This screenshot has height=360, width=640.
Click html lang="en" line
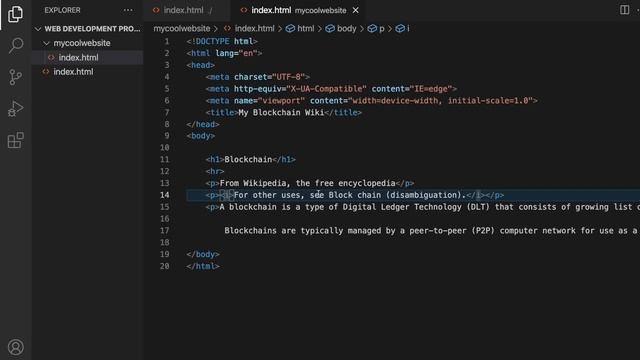tap(224, 53)
